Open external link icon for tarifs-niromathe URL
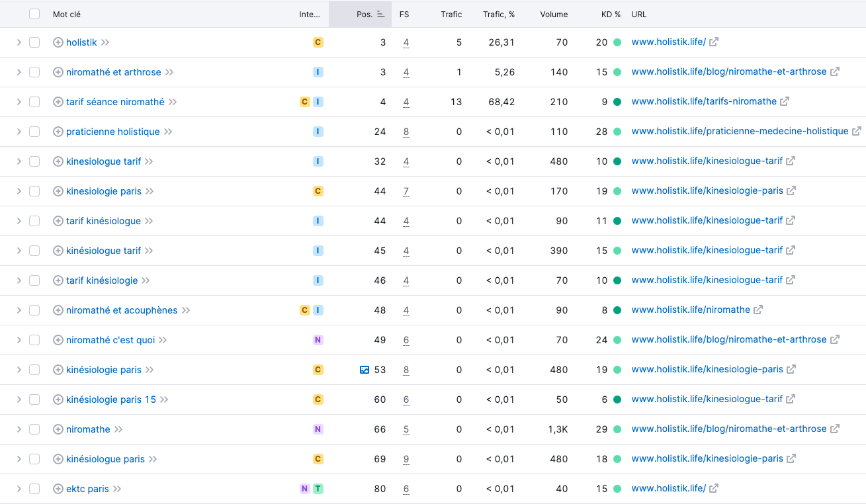 [785, 101]
